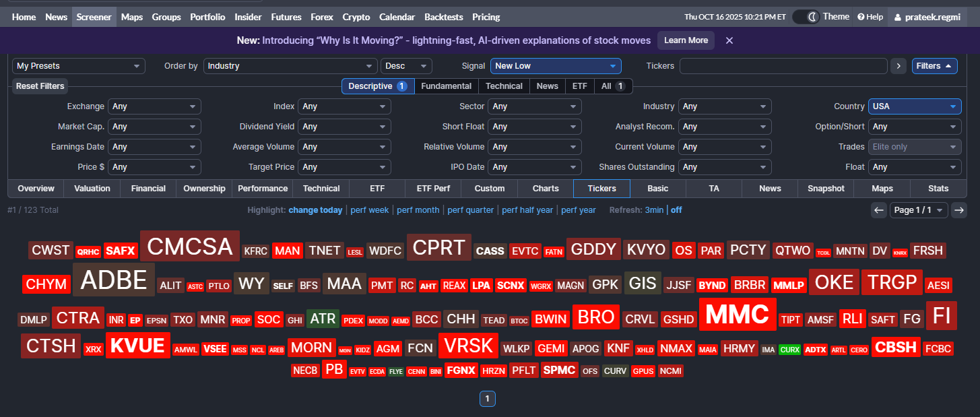Click the previous page arrow
The width and height of the screenshot is (980, 417).
(x=878, y=210)
